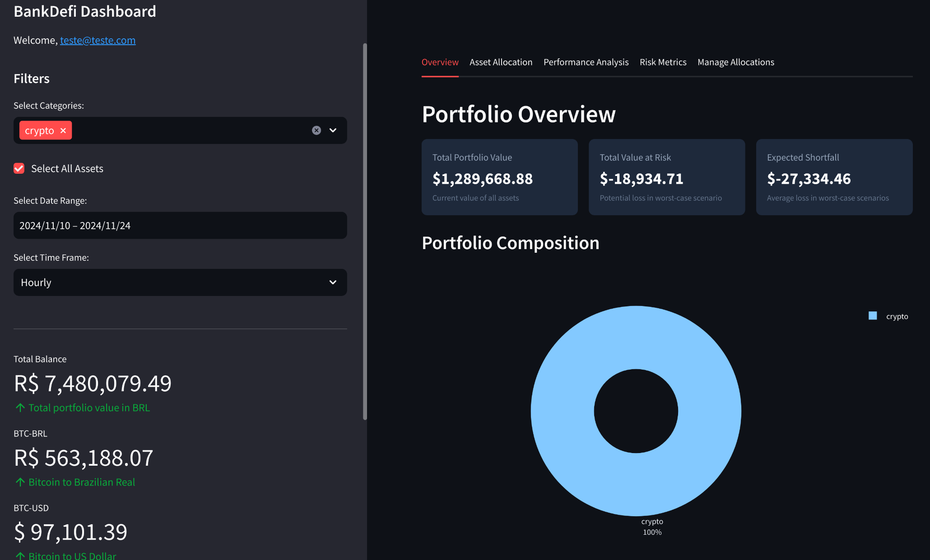This screenshot has width=930, height=560.
Task: Click the Total Portfolio Value card
Action: pyautogui.click(x=499, y=177)
